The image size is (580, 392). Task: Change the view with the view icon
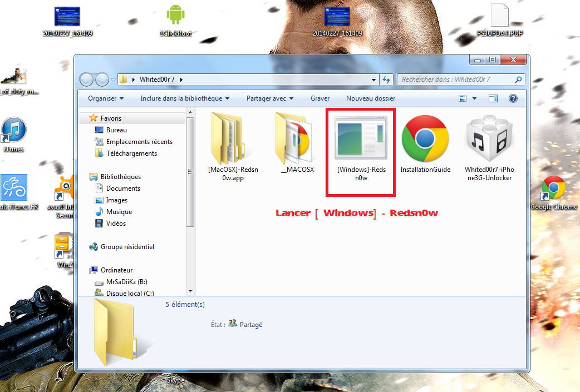point(463,98)
